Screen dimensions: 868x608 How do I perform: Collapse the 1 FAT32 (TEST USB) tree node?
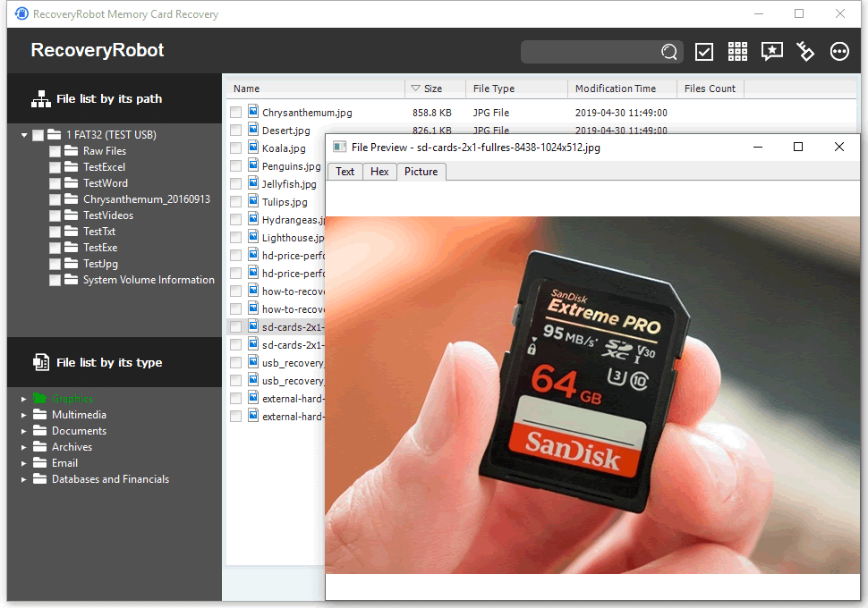pos(24,135)
